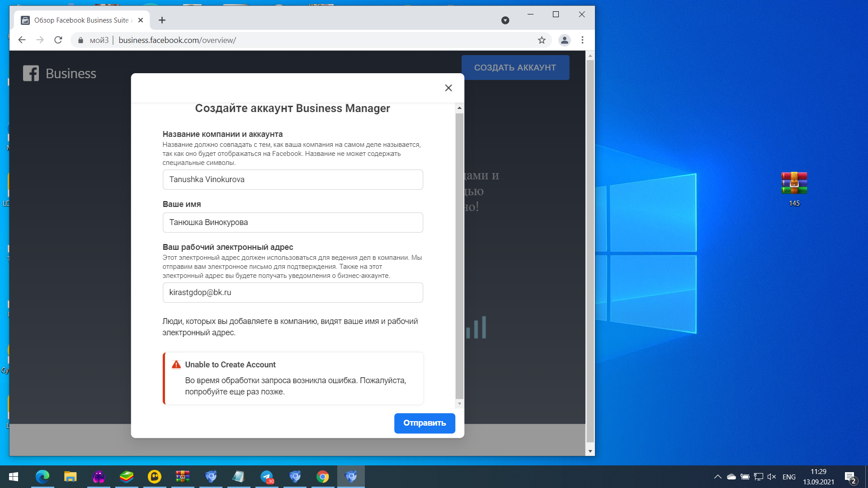Click the muted volume speaker icon
Image resolution: width=868 pixels, height=488 pixels.
(x=772, y=477)
